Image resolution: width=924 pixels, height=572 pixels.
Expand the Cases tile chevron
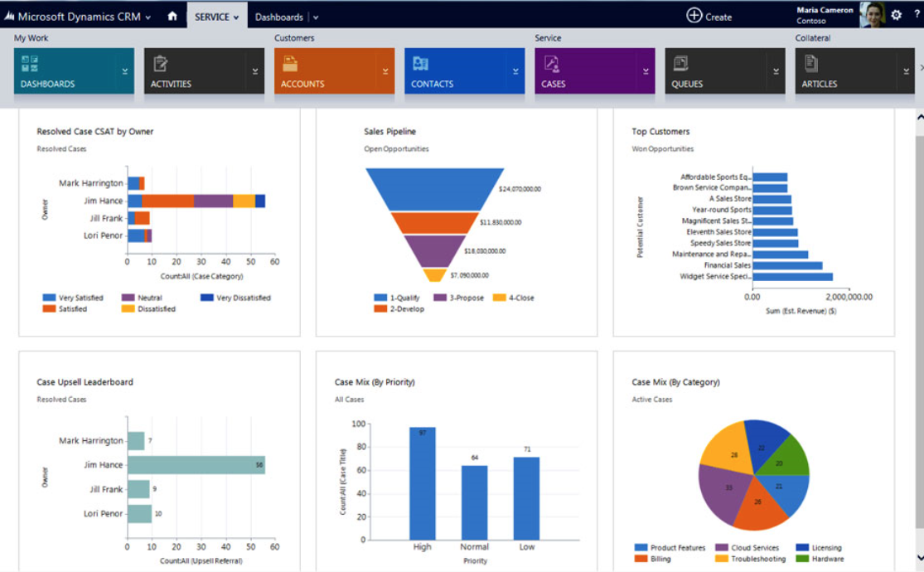click(646, 72)
